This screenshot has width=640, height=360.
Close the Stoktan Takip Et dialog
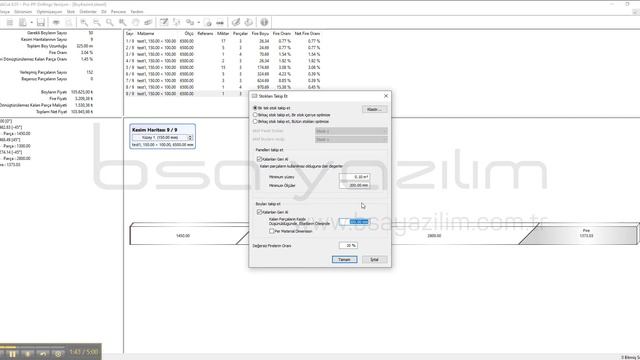coord(386,96)
